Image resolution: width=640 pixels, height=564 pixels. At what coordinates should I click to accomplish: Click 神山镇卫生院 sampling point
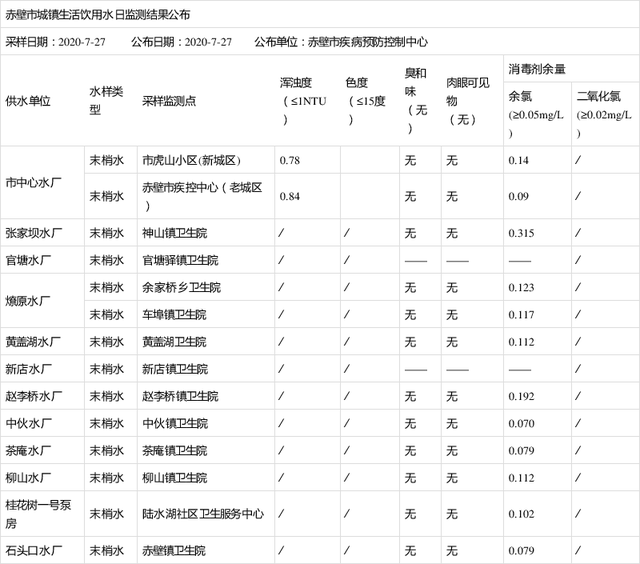pos(174,233)
